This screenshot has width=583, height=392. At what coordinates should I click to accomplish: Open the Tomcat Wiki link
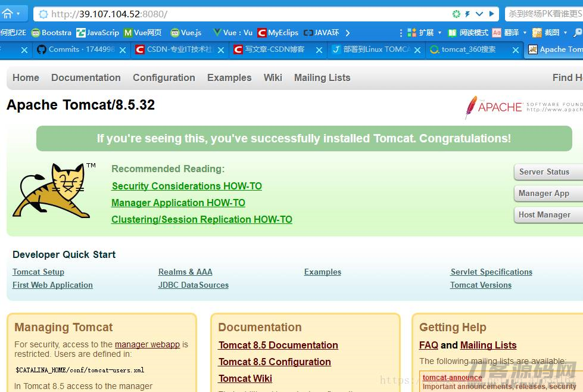pos(245,379)
